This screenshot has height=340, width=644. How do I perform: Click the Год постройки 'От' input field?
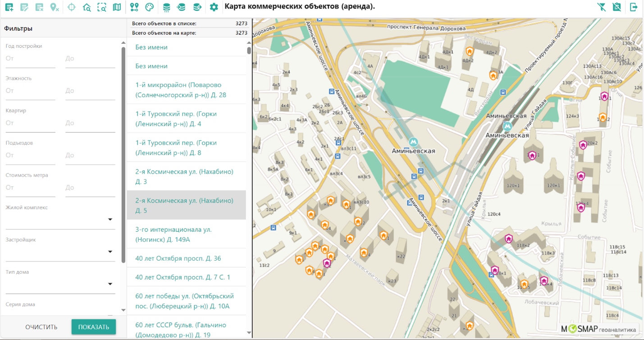pyautogui.click(x=30, y=59)
